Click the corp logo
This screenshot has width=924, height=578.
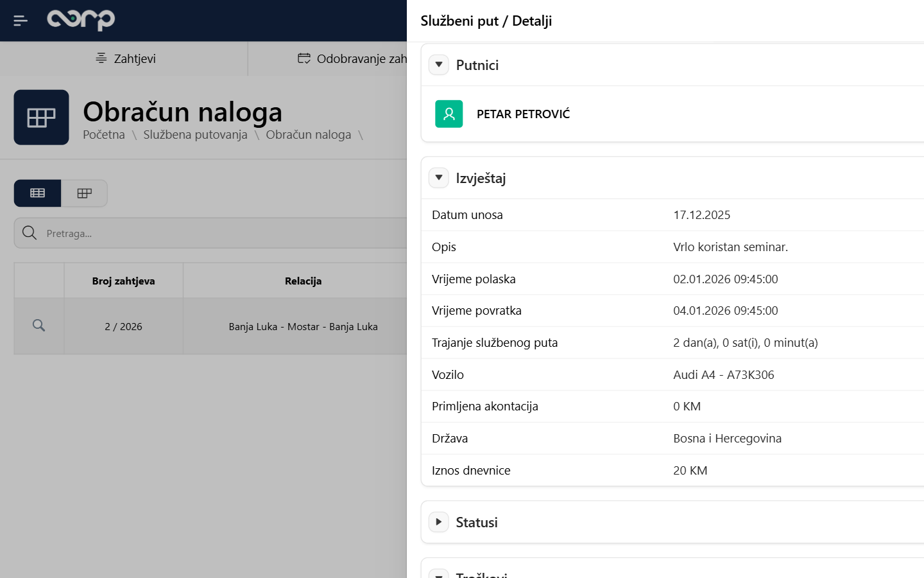(x=81, y=20)
